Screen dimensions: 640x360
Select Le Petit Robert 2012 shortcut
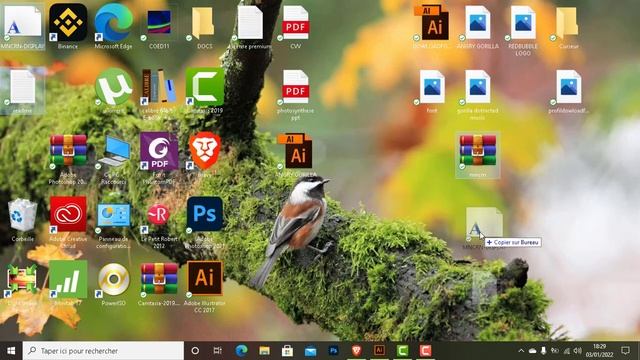coord(159,224)
